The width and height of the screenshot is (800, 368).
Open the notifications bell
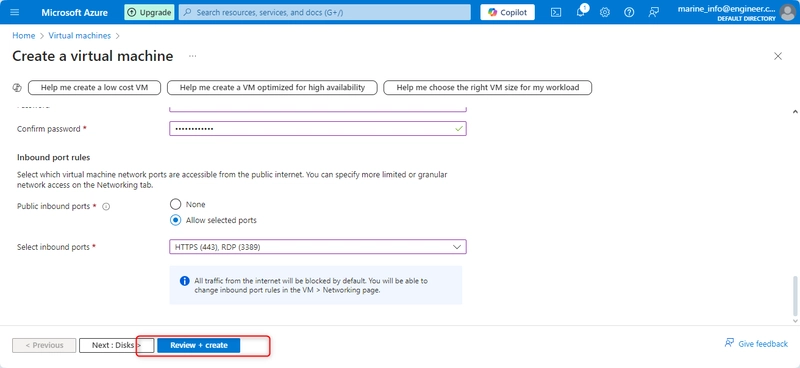(x=581, y=12)
